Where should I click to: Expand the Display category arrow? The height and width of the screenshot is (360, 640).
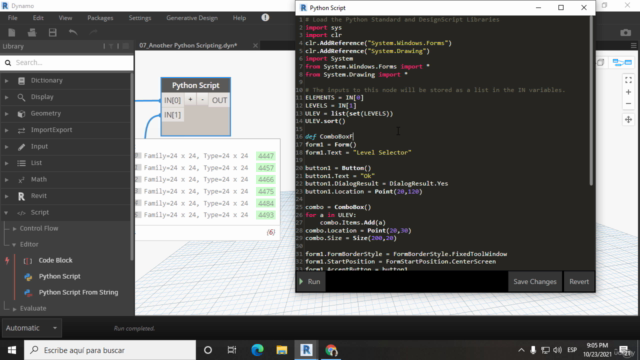(x=6, y=97)
